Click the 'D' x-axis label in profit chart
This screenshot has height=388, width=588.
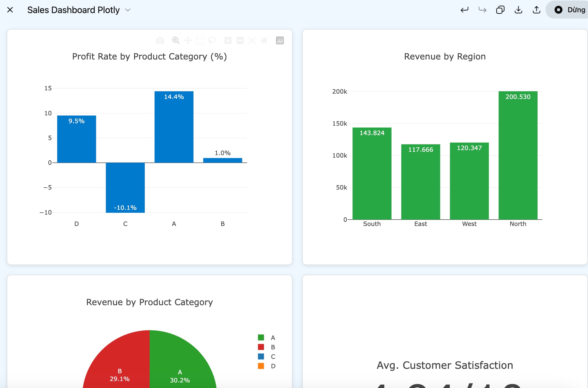click(76, 224)
